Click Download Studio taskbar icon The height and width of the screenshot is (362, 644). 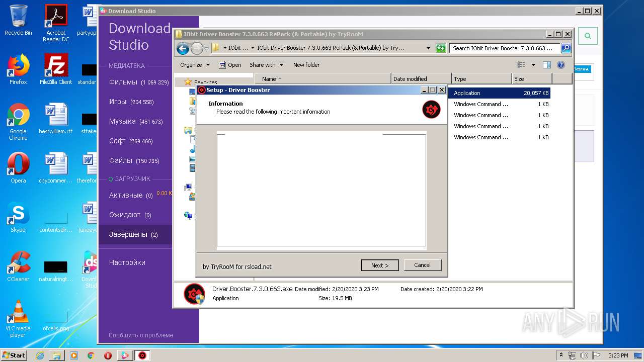click(x=125, y=355)
